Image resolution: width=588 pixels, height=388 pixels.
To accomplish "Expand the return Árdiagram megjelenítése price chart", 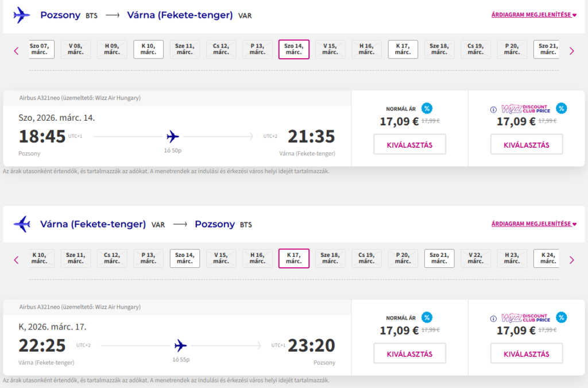I will pyautogui.click(x=533, y=224).
